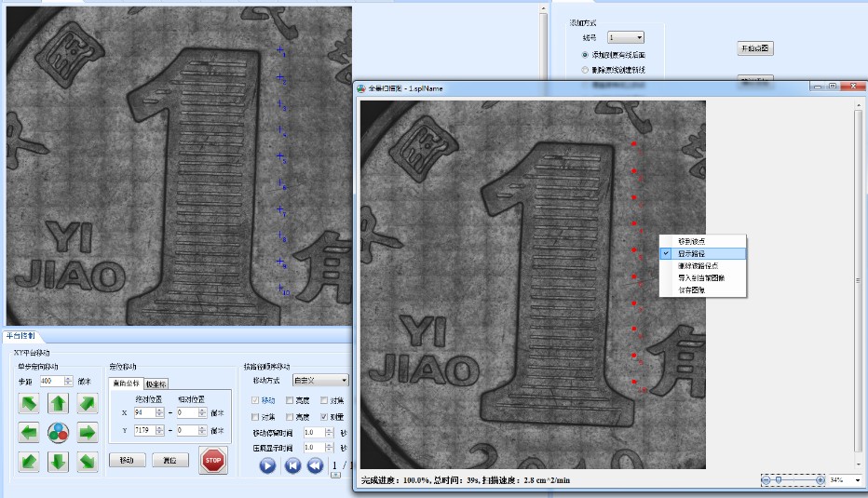This screenshot has width=868, height=498.
Task: Click the up arrow move button
Action: [x=58, y=403]
